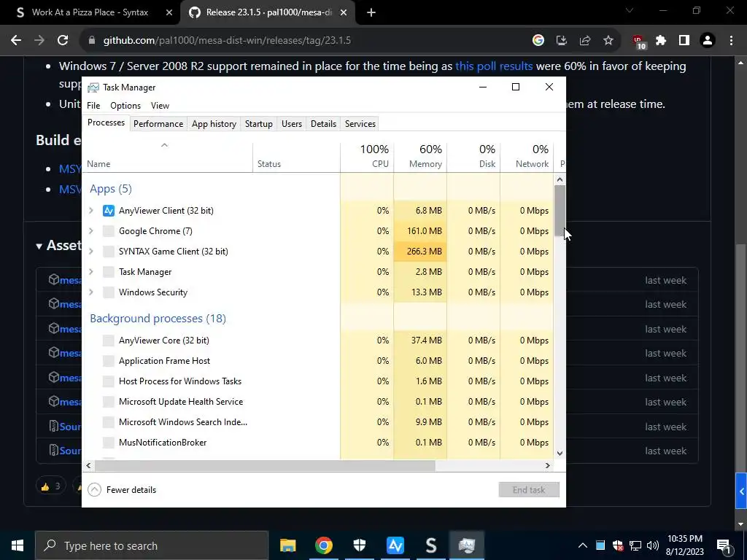Open Chrome extensions puzzle icon
The height and width of the screenshot is (560, 747).
click(661, 41)
